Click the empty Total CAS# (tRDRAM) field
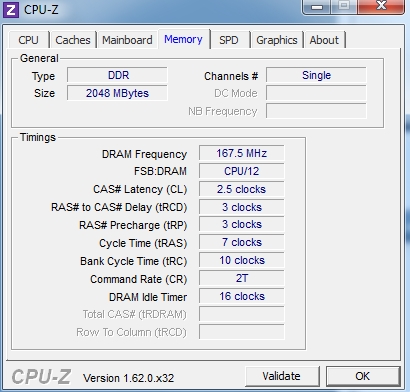 [242, 314]
